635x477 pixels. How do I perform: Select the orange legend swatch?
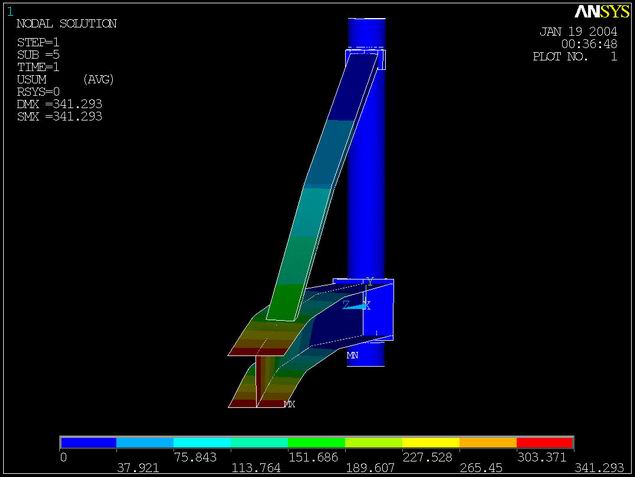click(x=488, y=443)
